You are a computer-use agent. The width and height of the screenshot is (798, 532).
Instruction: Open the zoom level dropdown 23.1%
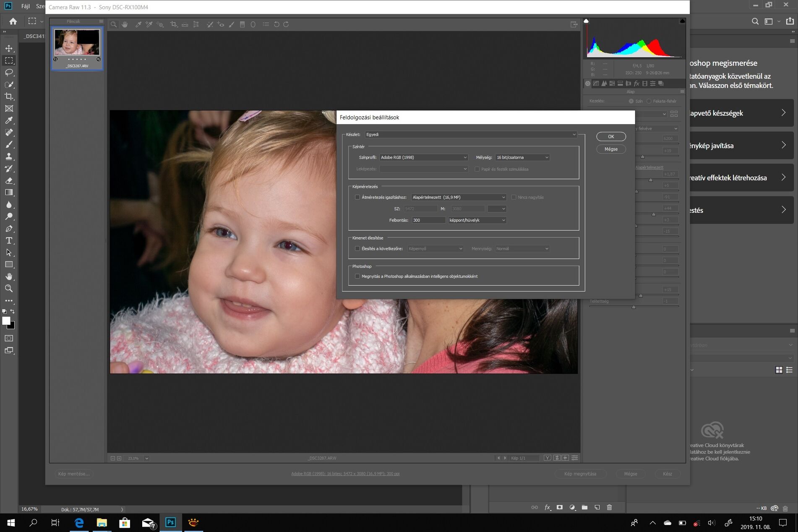click(x=147, y=458)
